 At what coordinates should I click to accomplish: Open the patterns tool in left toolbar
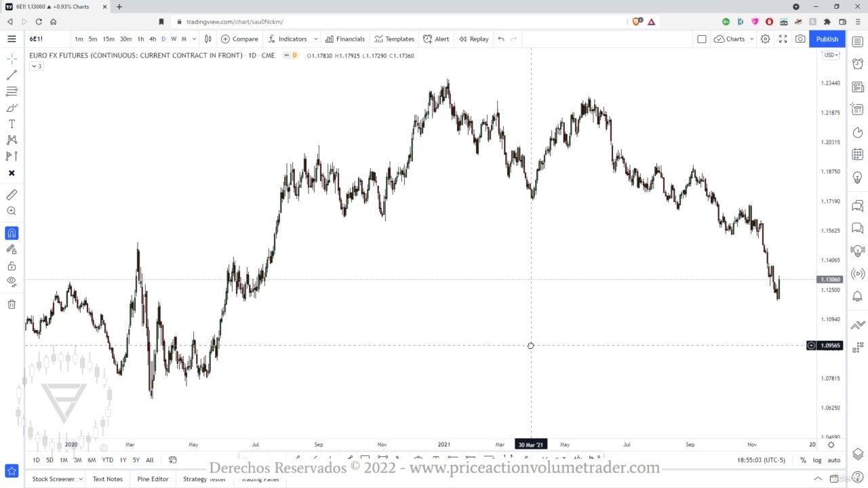pos(12,140)
